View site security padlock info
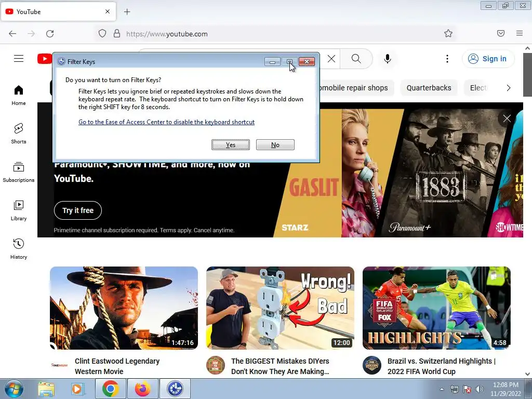Image resolution: width=532 pixels, height=399 pixels. [x=117, y=34]
